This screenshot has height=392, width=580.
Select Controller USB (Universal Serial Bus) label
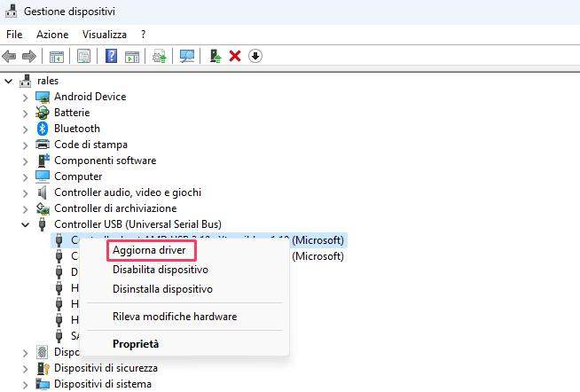point(137,224)
